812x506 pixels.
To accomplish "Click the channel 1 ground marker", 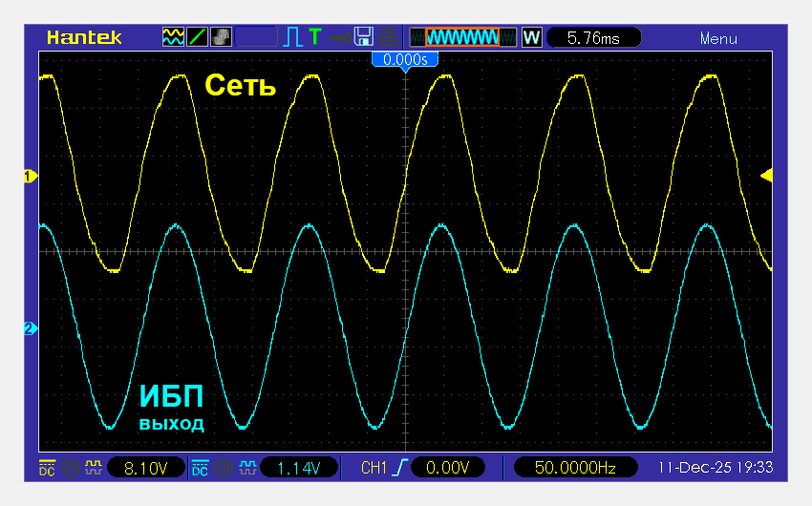I will [31, 176].
